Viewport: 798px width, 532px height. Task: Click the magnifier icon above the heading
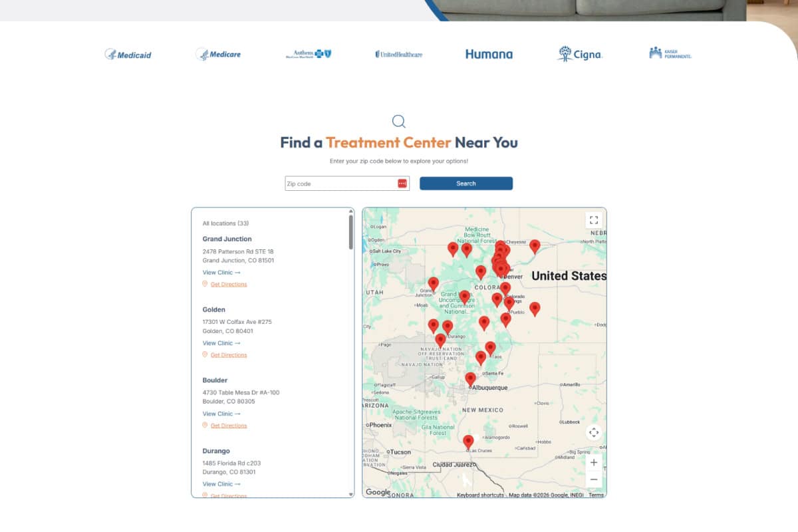point(399,121)
